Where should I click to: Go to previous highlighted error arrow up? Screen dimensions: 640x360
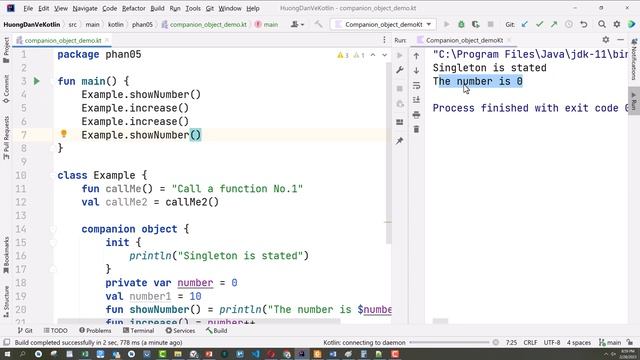[x=373, y=55]
